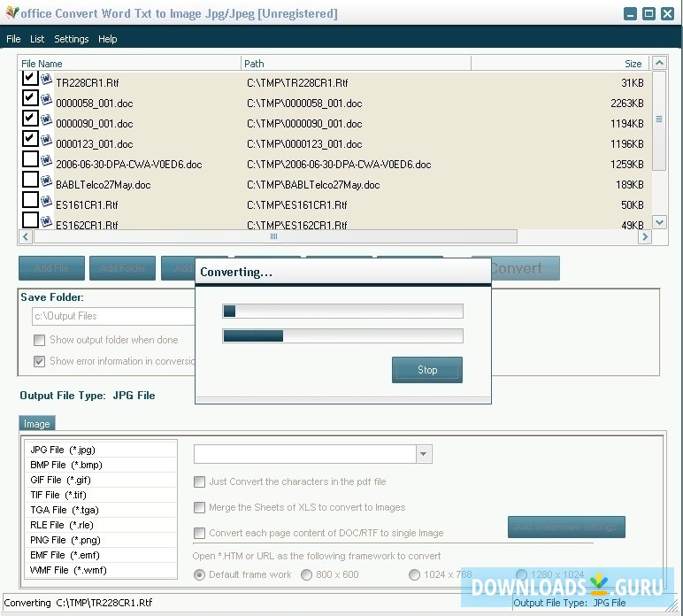Enable Merge the Sheets of XLS option
The image size is (683, 616).
tap(199, 507)
